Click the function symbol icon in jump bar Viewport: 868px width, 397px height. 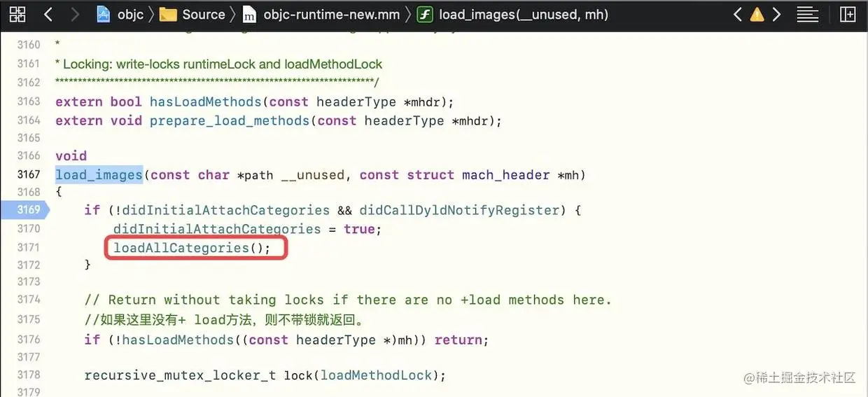pos(424,15)
